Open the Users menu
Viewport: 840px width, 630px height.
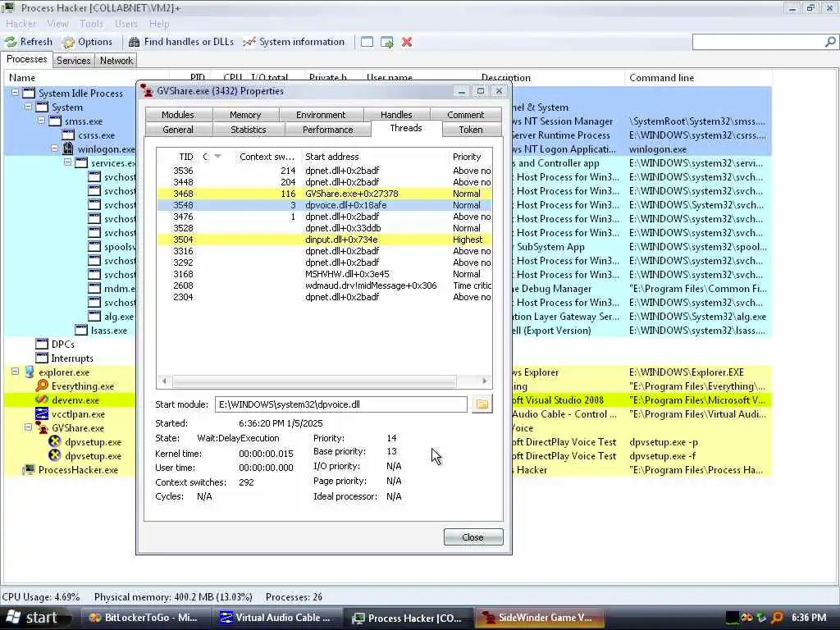pos(126,24)
